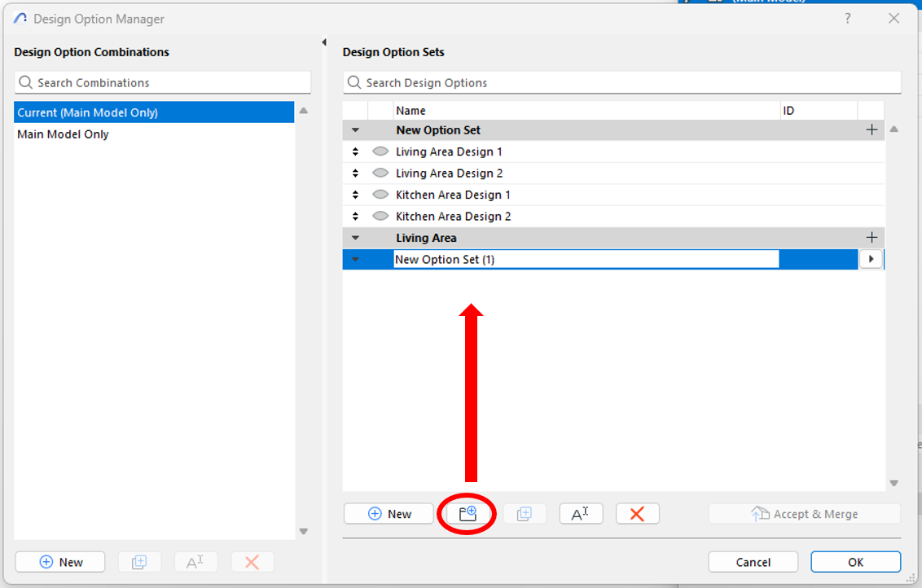Click plus icon on Living Area row

[872, 238]
